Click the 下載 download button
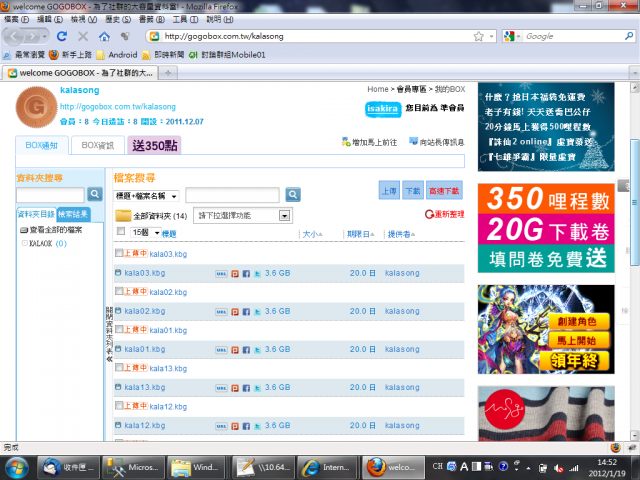 tap(413, 190)
